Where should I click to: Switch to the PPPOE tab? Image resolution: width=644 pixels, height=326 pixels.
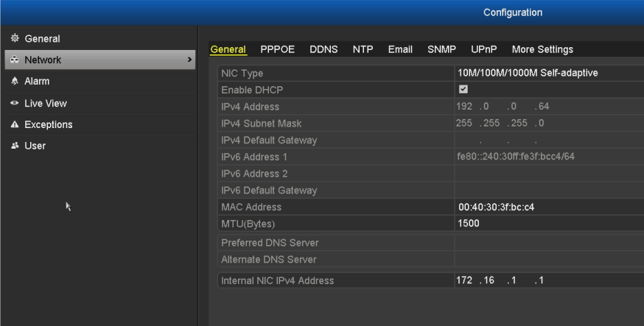point(278,49)
